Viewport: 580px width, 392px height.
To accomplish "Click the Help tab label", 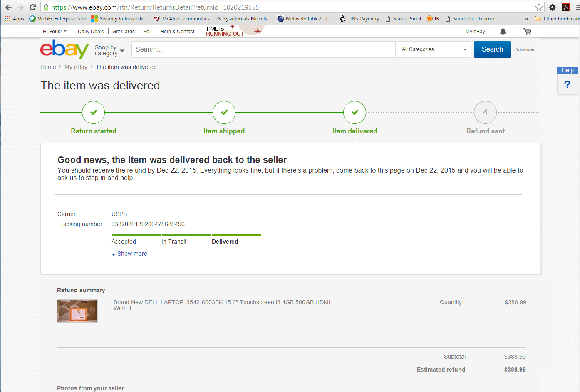I will (x=568, y=70).
